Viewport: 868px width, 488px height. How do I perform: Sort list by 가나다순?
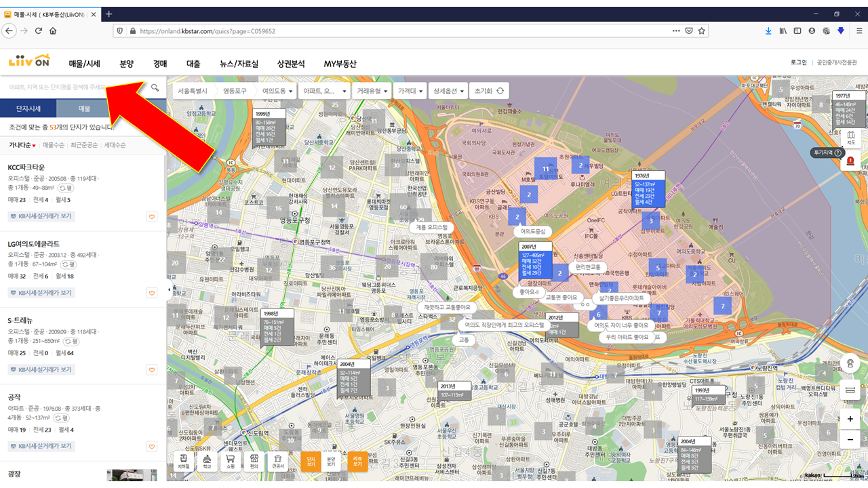click(x=22, y=145)
